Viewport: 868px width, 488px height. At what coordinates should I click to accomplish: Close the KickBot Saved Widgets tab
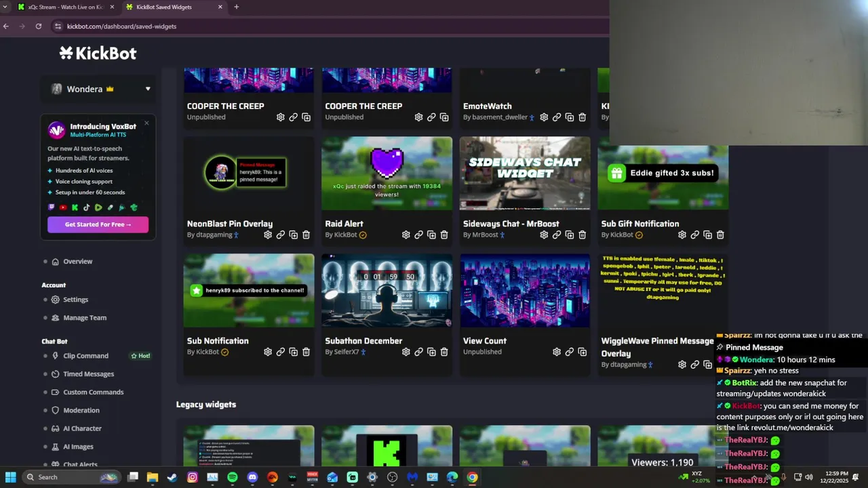(x=220, y=7)
